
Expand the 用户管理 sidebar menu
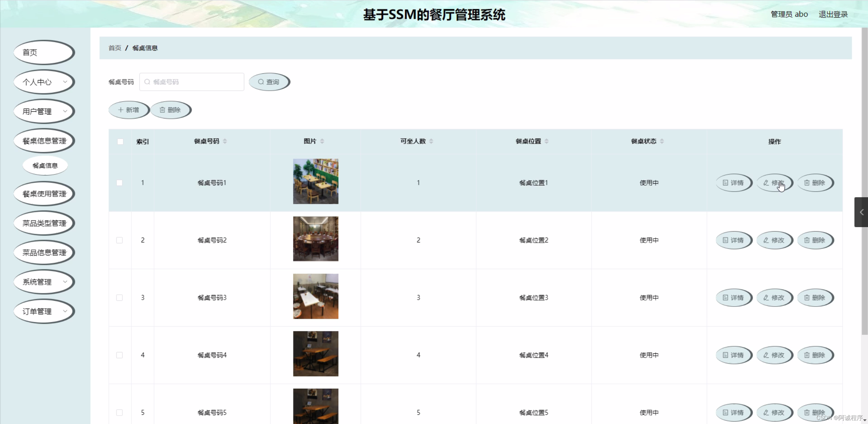pyautogui.click(x=44, y=111)
